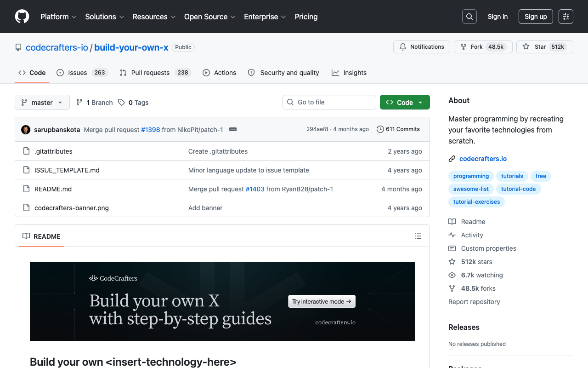Expand the Enterprise menu
588x368 pixels.
265,17
